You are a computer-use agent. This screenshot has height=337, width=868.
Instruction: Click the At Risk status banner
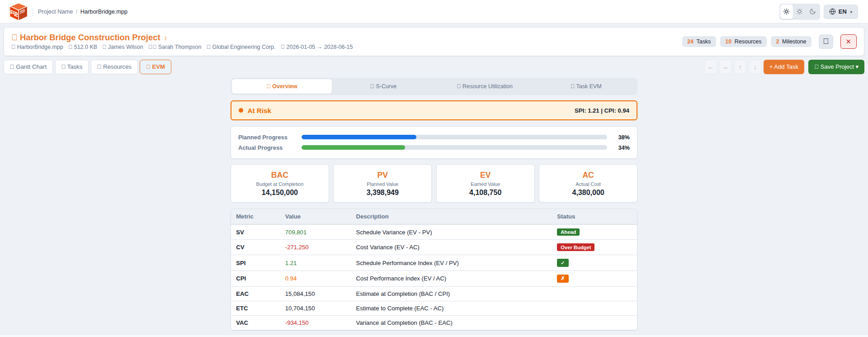(x=434, y=110)
